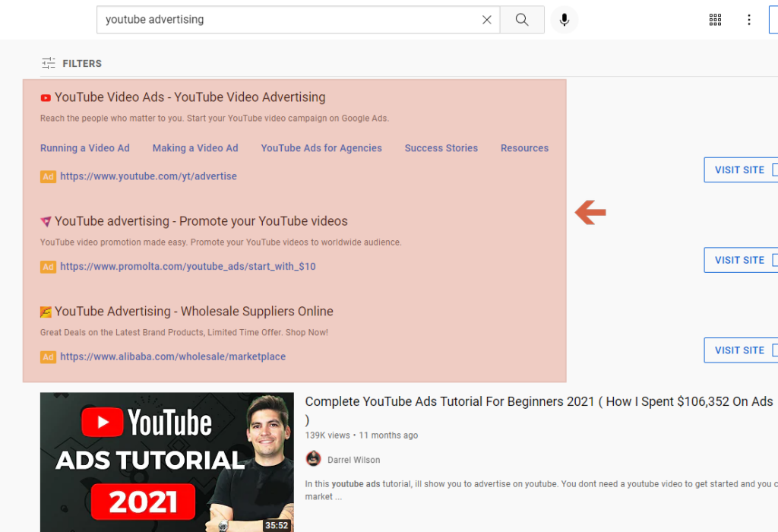778x532 pixels.
Task: Open the Resources link
Action: [524, 148]
